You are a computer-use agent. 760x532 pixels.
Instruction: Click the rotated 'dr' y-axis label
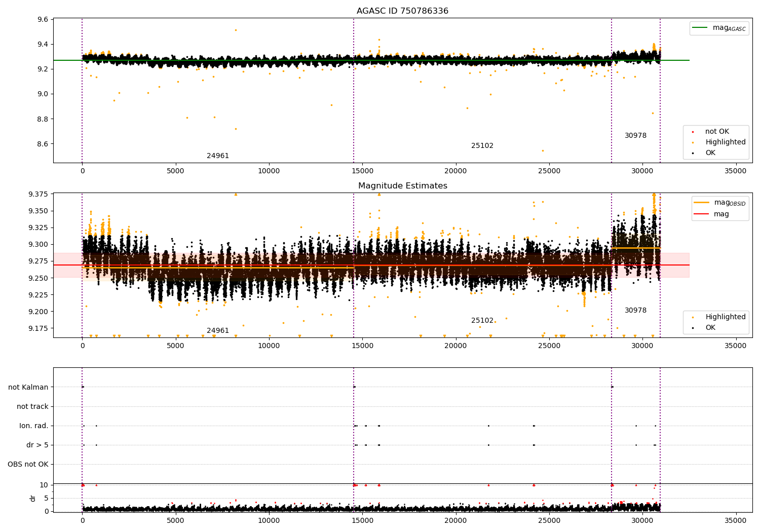(x=33, y=498)
